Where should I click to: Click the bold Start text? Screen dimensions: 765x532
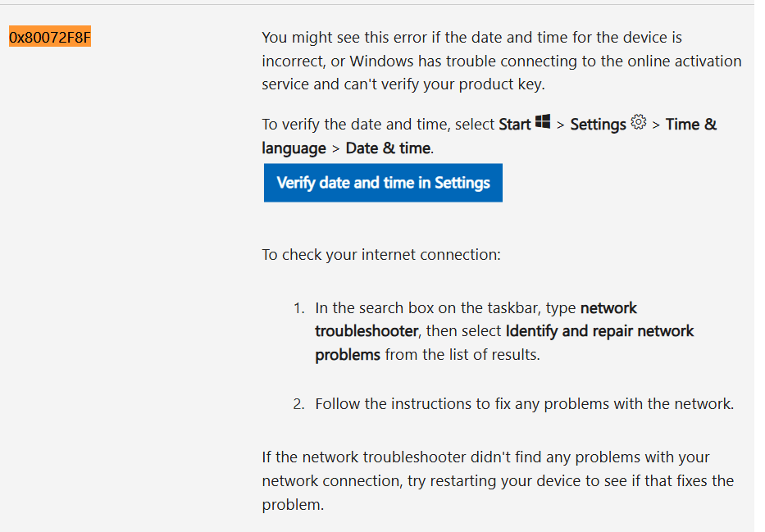pyautogui.click(x=514, y=125)
